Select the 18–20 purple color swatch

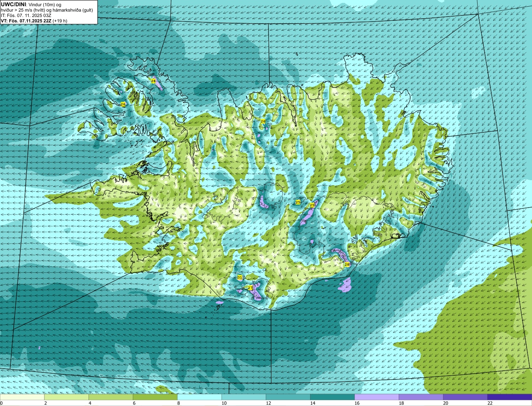421,397
